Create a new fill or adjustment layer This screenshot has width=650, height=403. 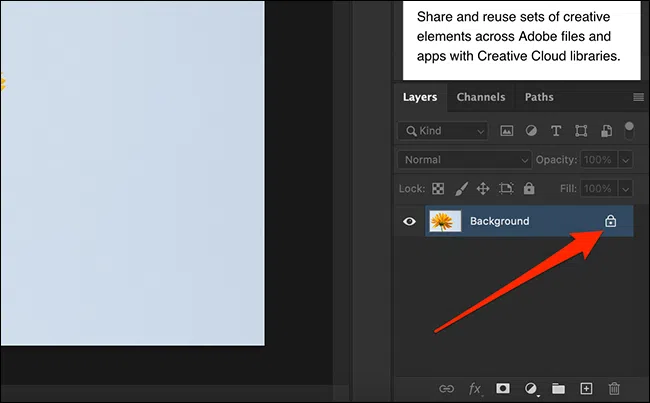(531, 388)
